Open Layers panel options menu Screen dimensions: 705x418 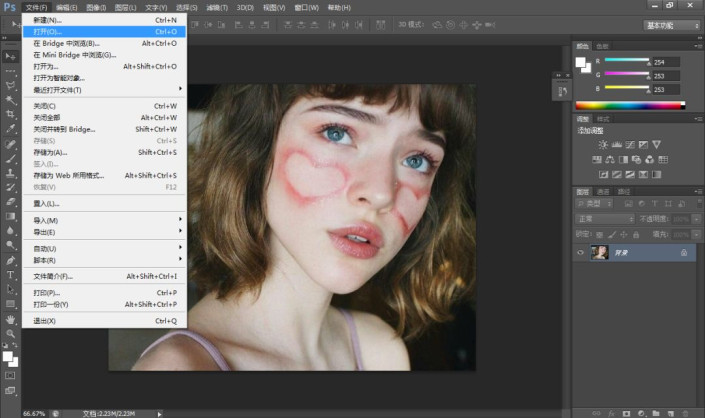[x=698, y=192]
